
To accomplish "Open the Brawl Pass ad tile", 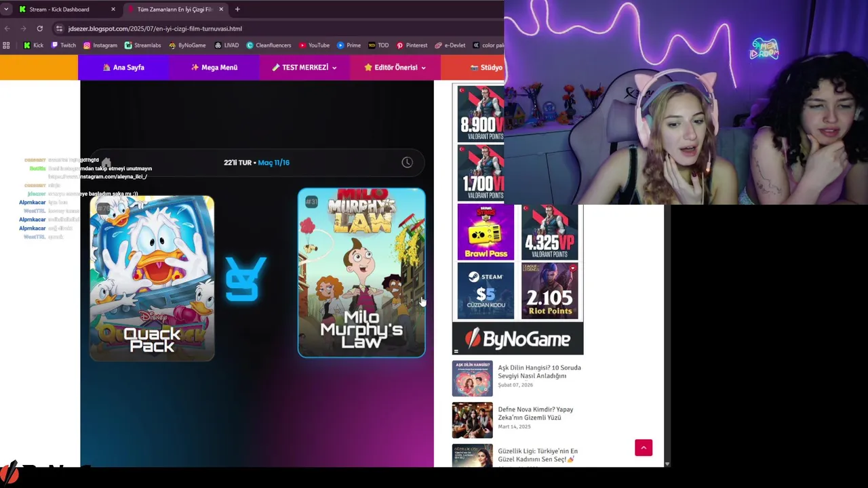I will 486,232.
